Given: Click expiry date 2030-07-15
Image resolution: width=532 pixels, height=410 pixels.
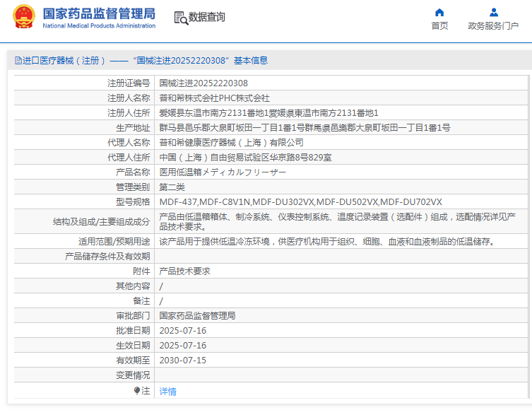Looking at the screenshot, I should (182, 361).
